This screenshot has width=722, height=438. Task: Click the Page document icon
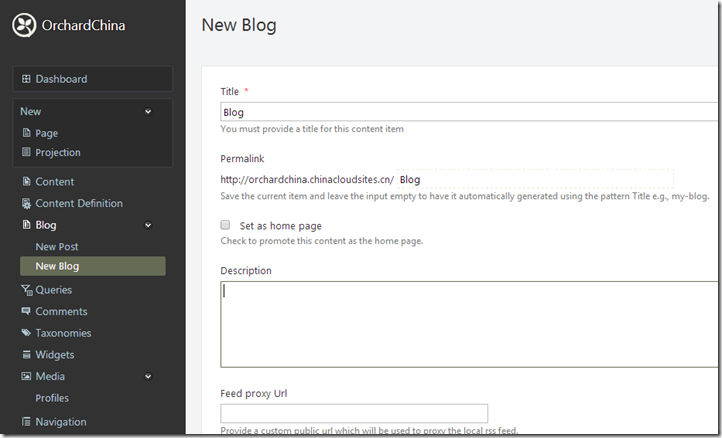26,133
